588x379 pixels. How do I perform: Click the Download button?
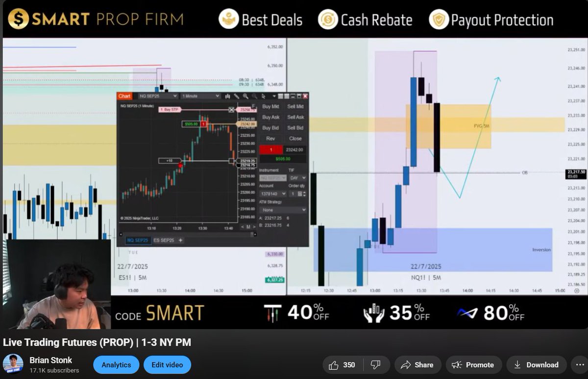536,365
